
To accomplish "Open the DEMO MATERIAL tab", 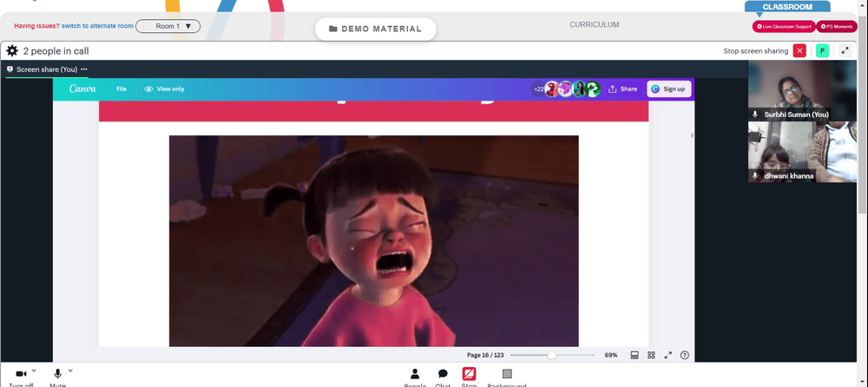I will pos(375,29).
